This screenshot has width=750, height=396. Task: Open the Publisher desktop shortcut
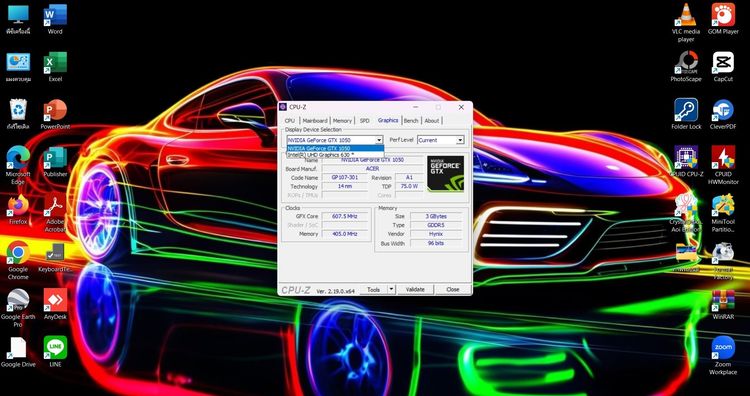click(55, 162)
